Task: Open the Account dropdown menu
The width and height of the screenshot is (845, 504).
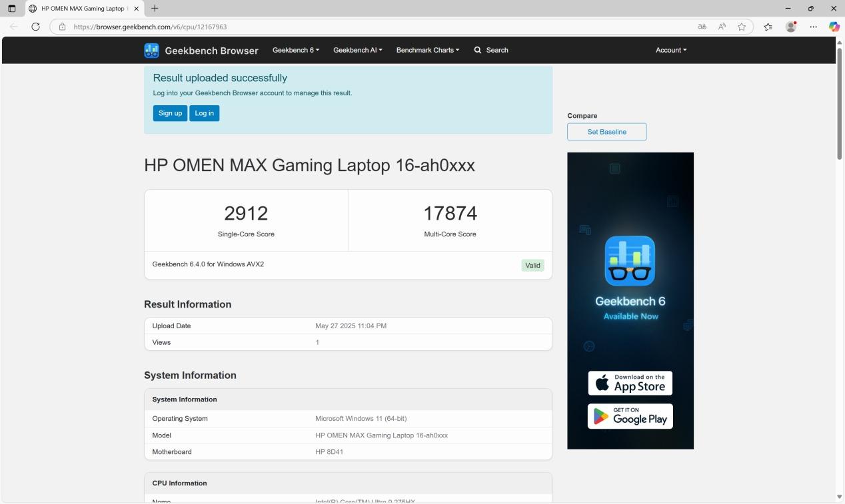Action: 670,50
